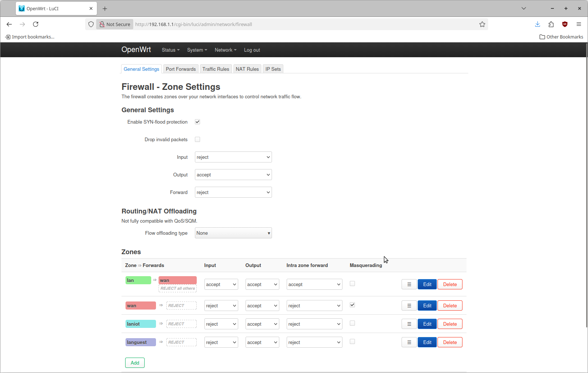Expand the Flow offloading type dropdown

coord(233,233)
